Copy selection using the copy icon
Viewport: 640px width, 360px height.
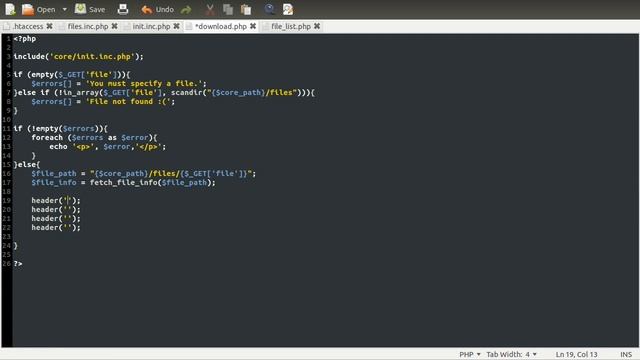228,9
